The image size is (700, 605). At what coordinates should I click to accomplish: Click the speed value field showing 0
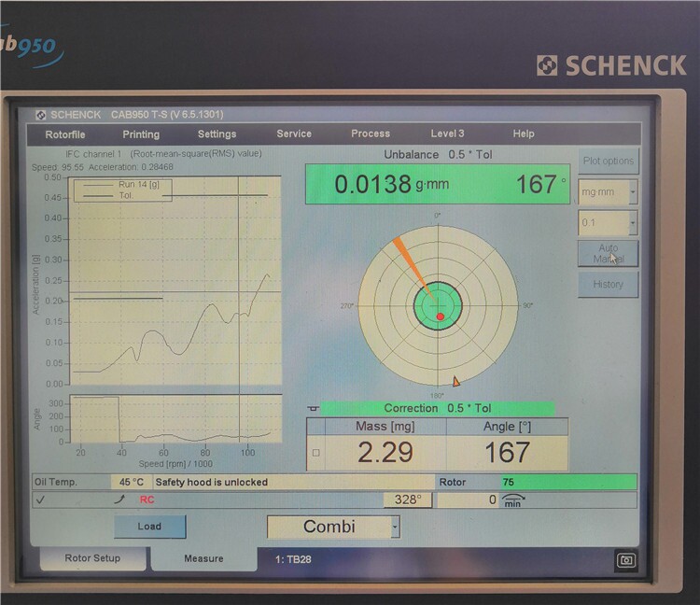(468, 499)
